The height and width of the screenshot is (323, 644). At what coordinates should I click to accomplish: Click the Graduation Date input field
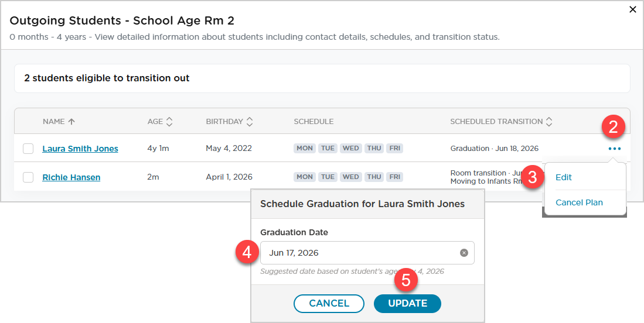pyautogui.click(x=367, y=253)
